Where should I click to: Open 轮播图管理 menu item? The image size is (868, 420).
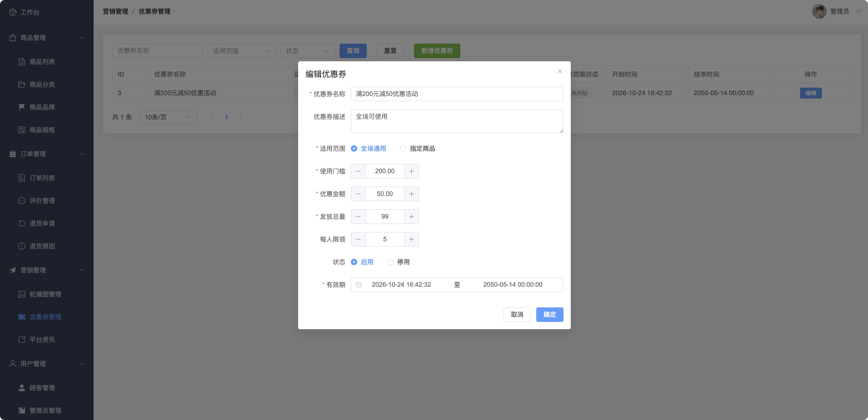tap(47, 294)
